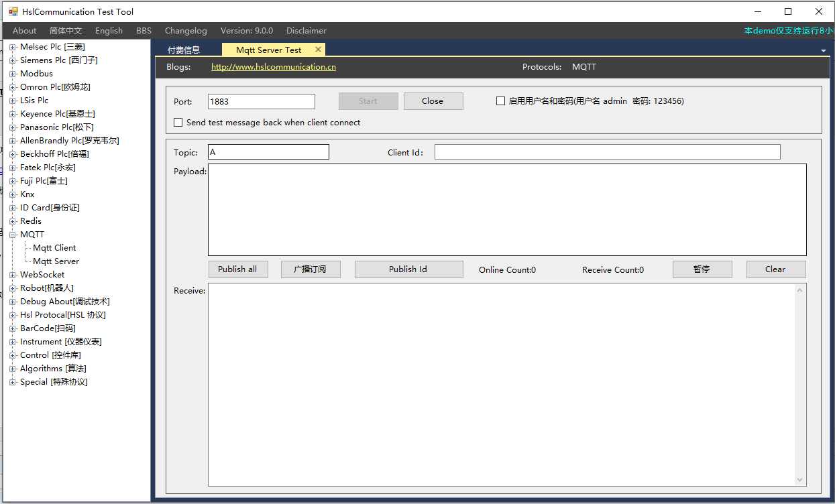835x504 pixels.
Task: Select the Instrument tree item
Action: (x=61, y=342)
